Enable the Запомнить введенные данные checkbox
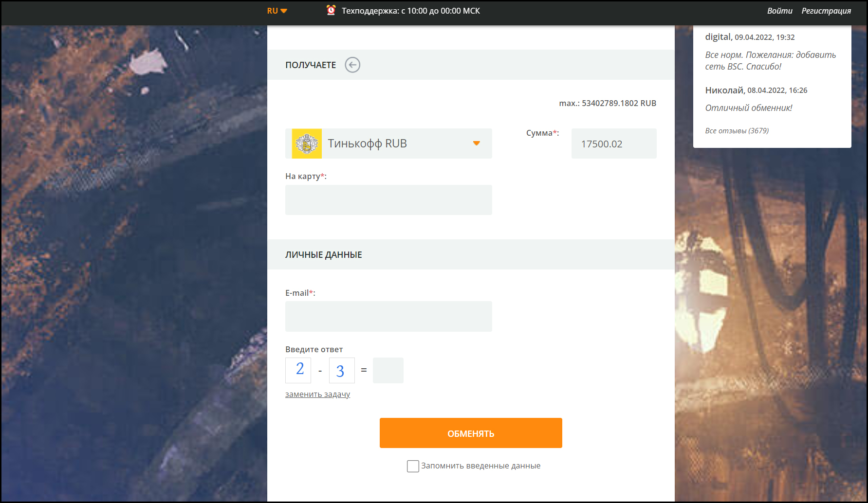 (413, 466)
